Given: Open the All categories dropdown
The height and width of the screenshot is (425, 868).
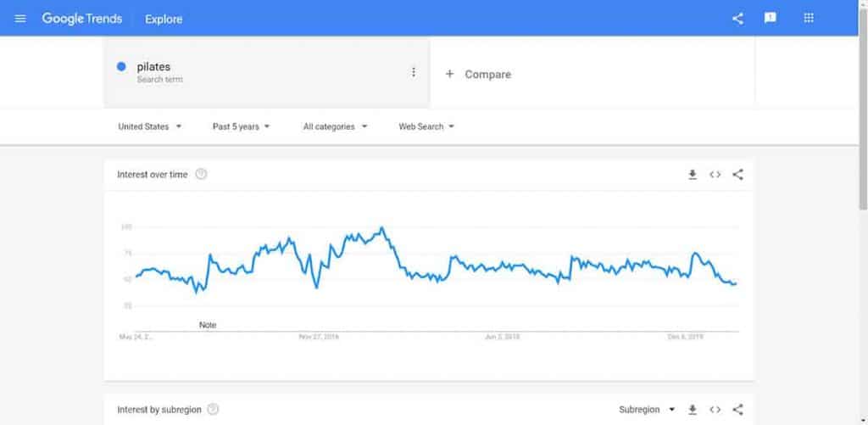Looking at the screenshot, I should pyautogui.click(x=335, y=126).
